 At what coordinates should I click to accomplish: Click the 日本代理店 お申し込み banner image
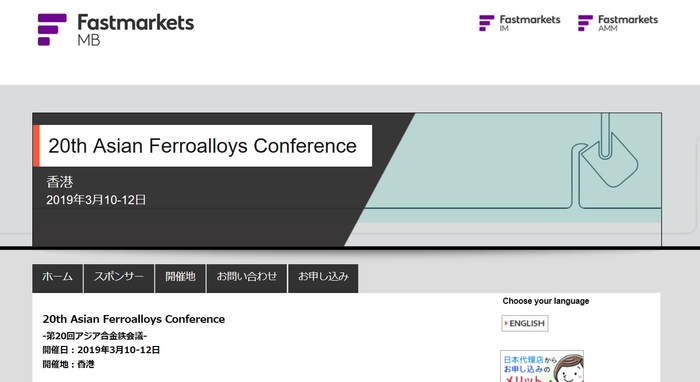(542, 366)
